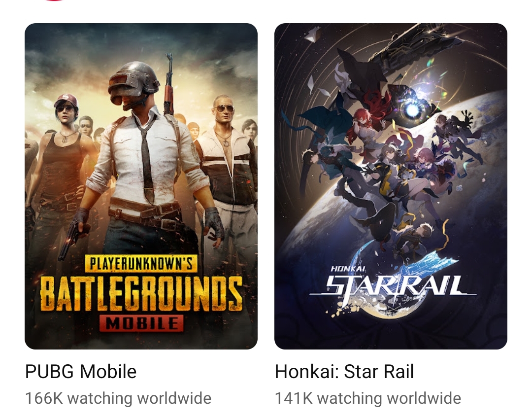Click the red MOBILE badge on PUBG cover

(141, 323)
